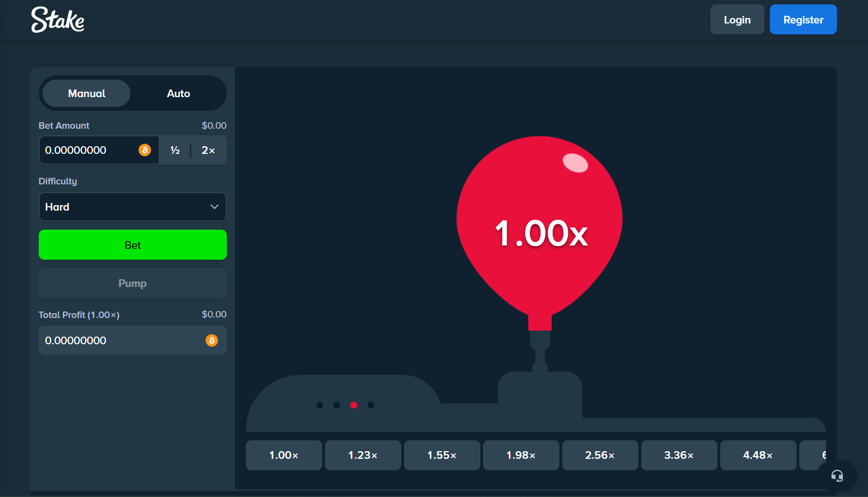The image size is (868, 497).
Task: Click the Pump button
Action: point(132,283)
